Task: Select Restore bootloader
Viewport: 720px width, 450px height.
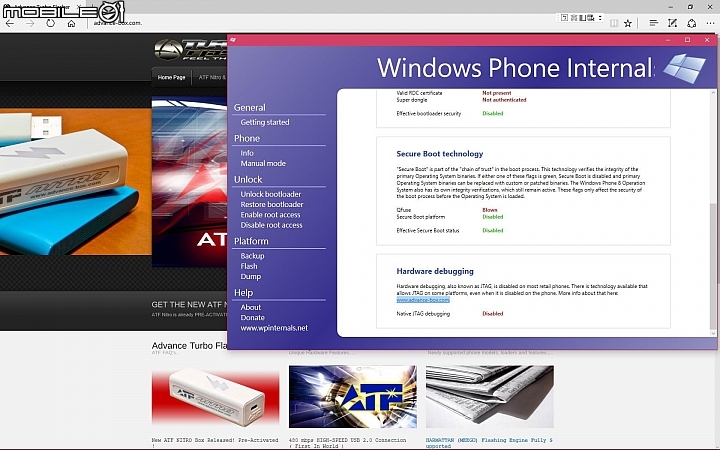Action: tap(272, 204)
